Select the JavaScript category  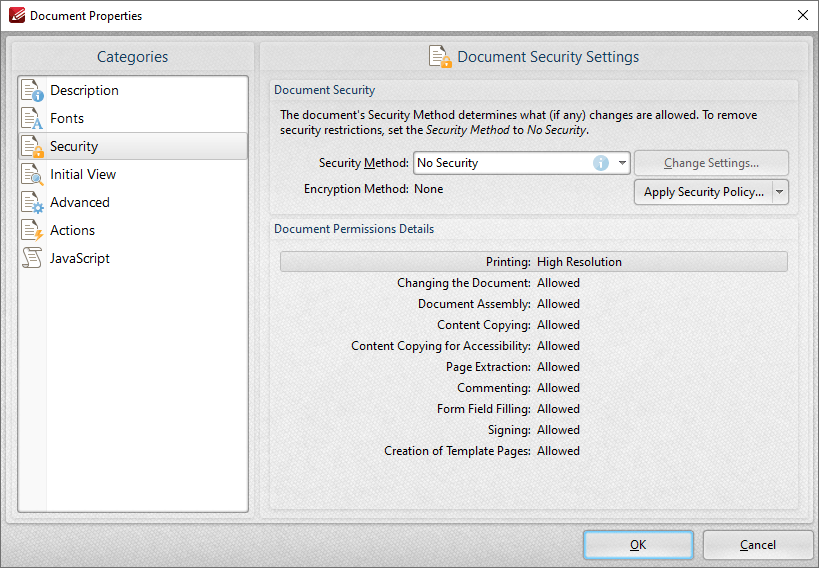pos(133,258)
